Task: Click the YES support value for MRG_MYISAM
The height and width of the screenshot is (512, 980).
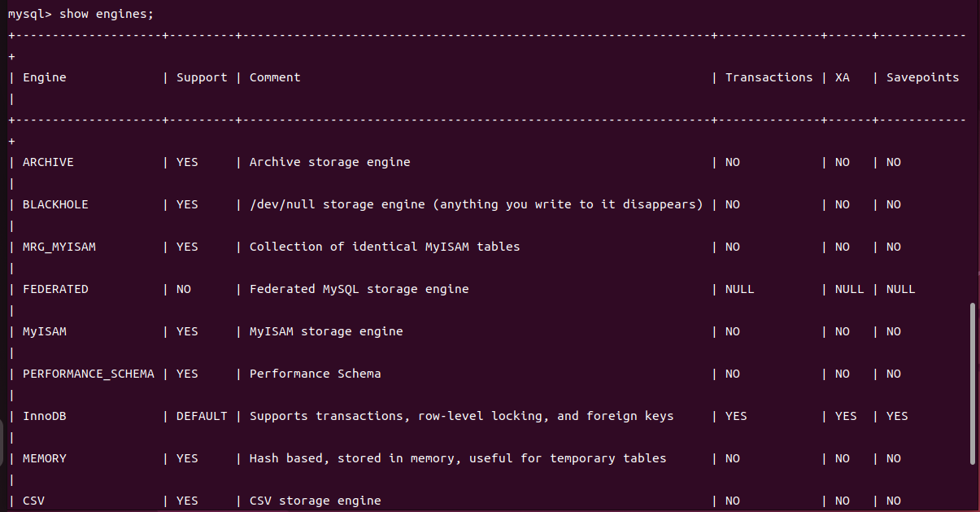Action: click(187, 247)
